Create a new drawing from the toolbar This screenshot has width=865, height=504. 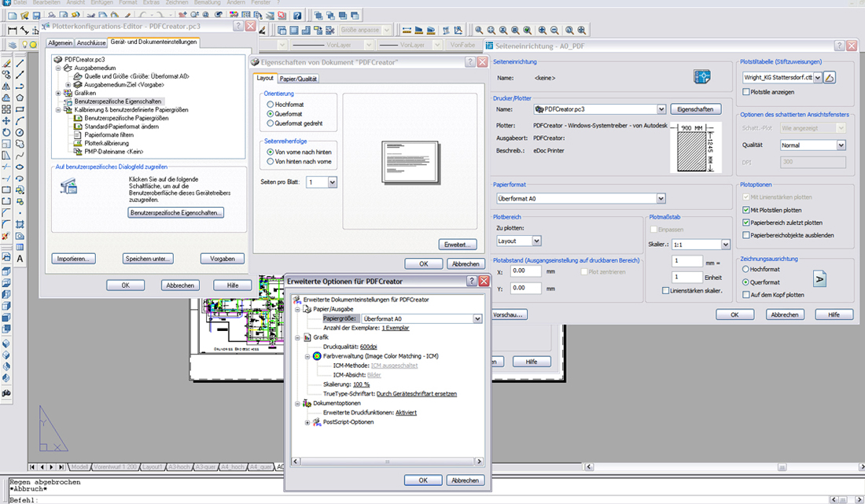click(x=12, y=16)
